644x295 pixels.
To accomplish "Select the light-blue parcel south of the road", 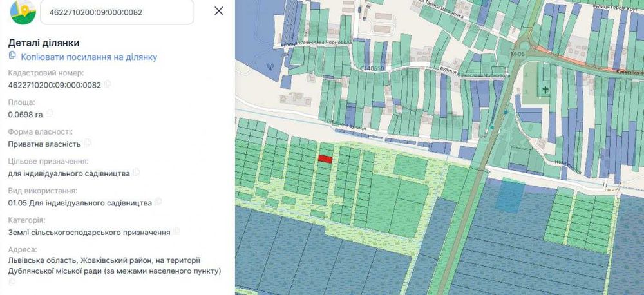I will (x=510, y=197).
